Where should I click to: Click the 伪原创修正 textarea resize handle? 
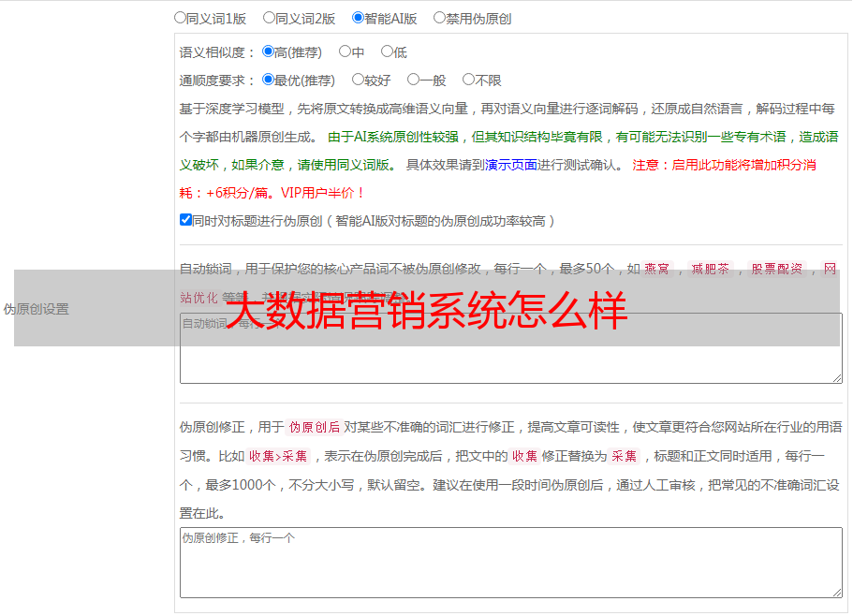point(837,593)
